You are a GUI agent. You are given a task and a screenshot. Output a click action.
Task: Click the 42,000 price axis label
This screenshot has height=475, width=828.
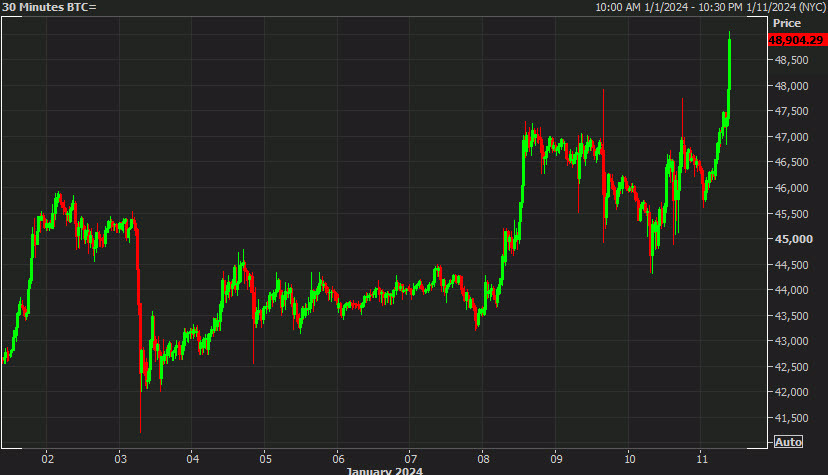coord(791,392)
